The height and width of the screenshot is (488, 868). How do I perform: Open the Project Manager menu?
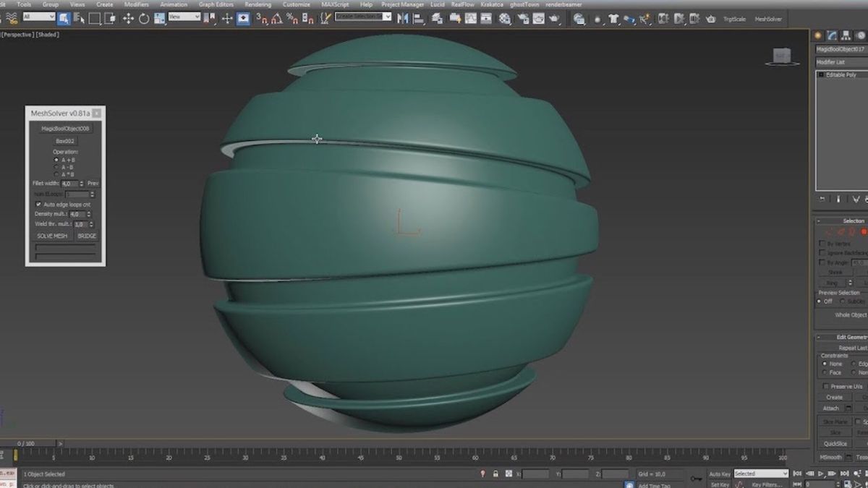[401, 4]
